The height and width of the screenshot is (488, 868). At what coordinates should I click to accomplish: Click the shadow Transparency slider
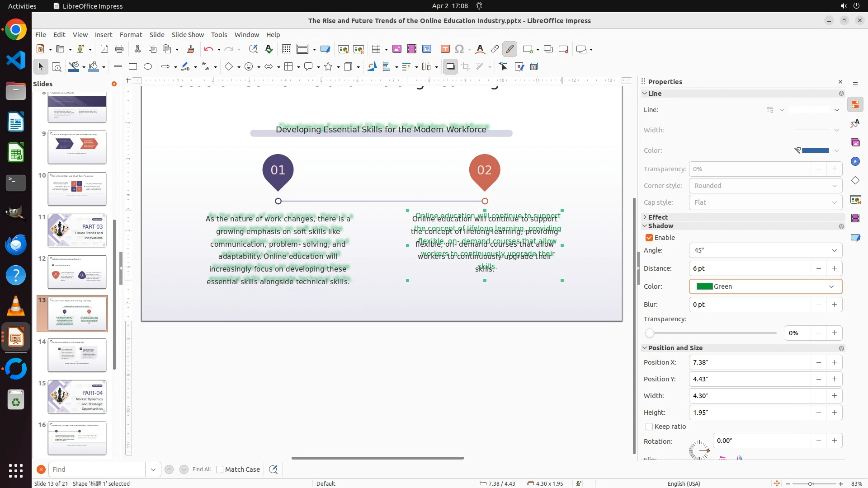[x=712, y=333]
